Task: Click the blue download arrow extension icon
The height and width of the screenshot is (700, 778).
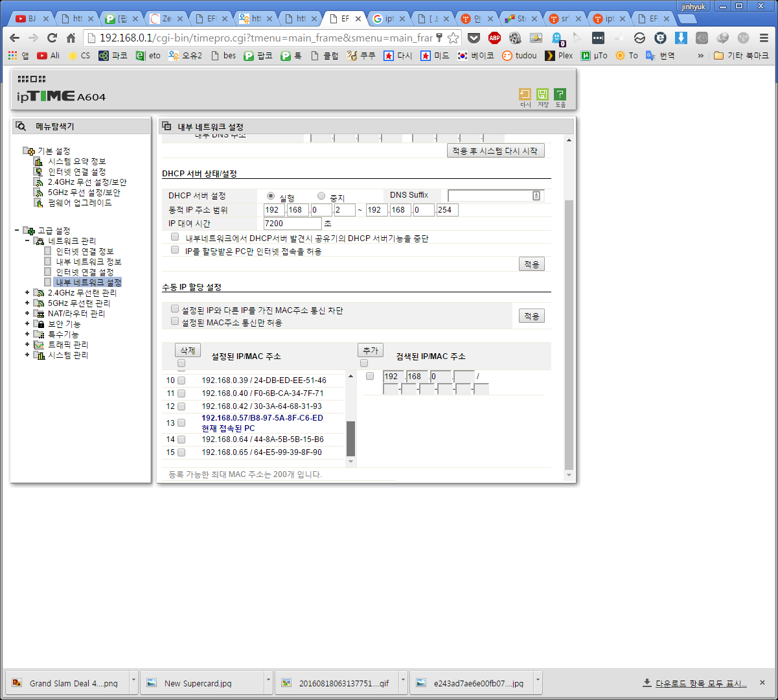Action: [x=681, y=38]
